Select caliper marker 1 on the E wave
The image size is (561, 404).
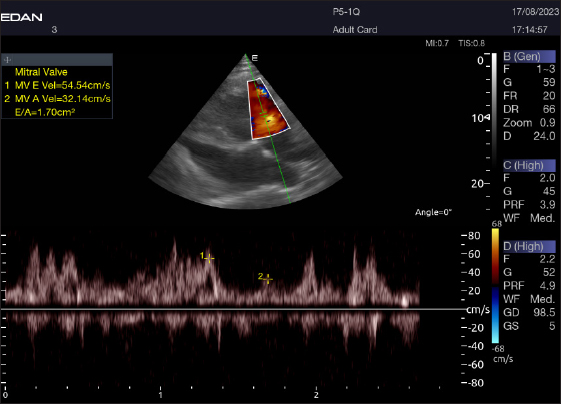(x=209, y=258)
